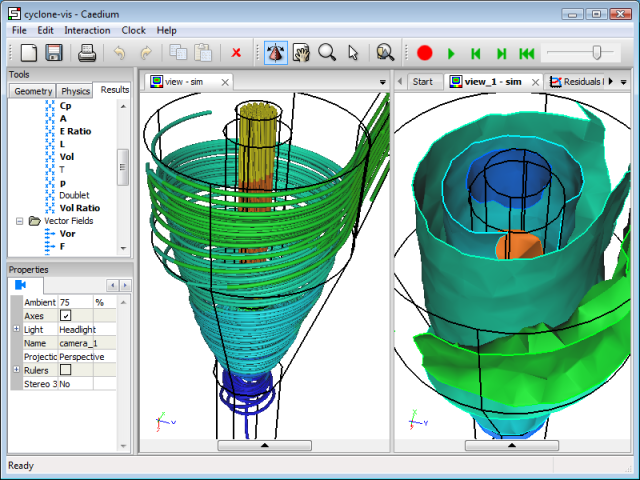Click the playback speed slider handle
This screenshot has width=640, height=480.
[x=597, y=53]
